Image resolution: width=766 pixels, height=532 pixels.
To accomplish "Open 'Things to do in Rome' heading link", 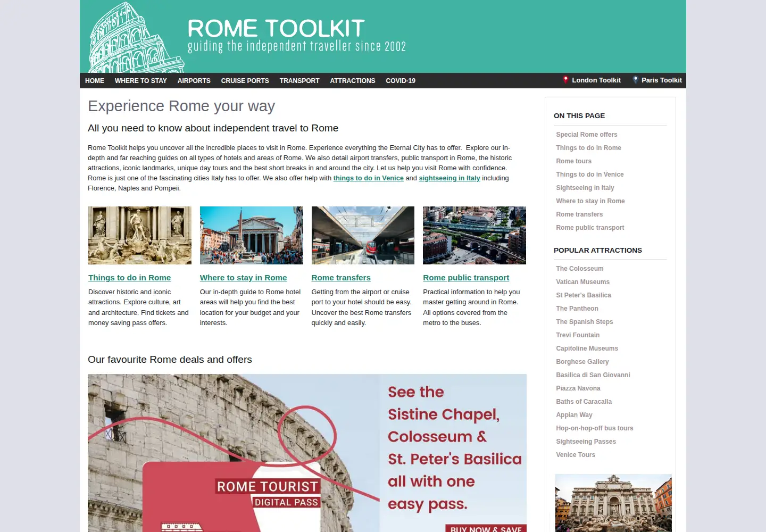I will pos(130,278).
